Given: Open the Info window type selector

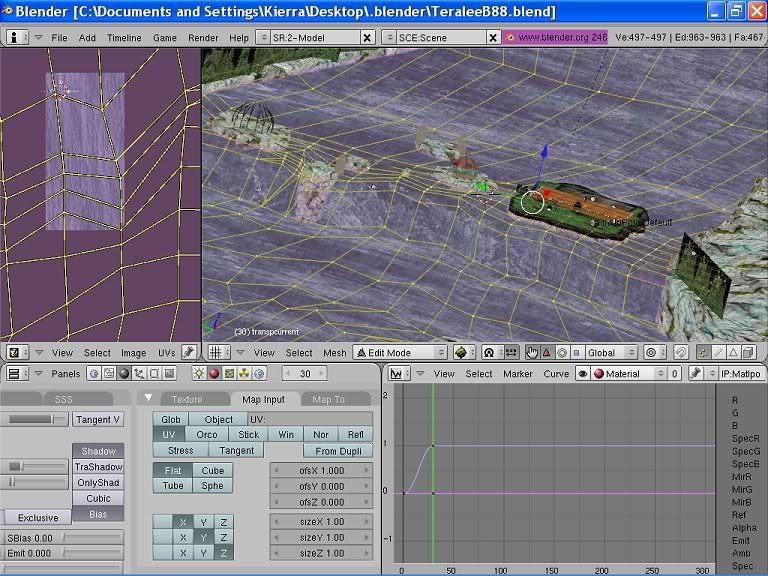Looking at the screenshot, I should (17, 37).
